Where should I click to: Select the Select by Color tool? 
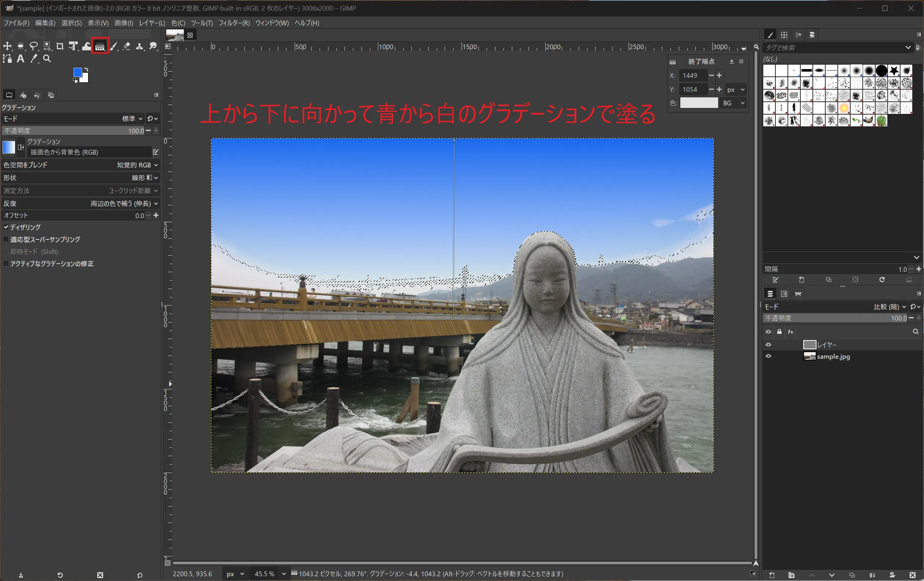[x=47, y=46]
